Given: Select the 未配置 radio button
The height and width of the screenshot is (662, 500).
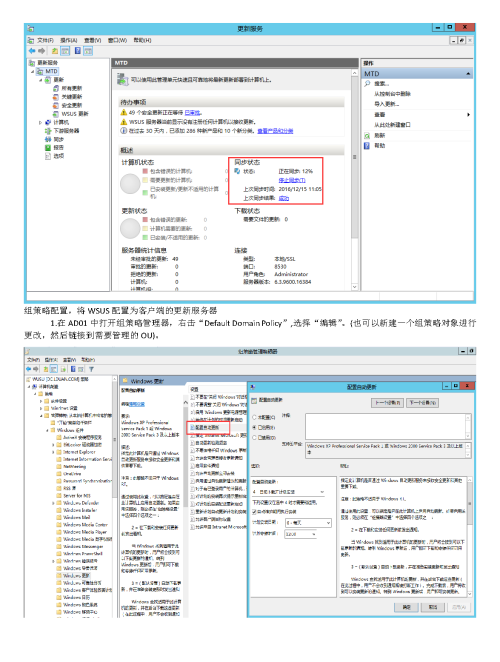Looking at the screenshot, I should [x=254, y=417].
